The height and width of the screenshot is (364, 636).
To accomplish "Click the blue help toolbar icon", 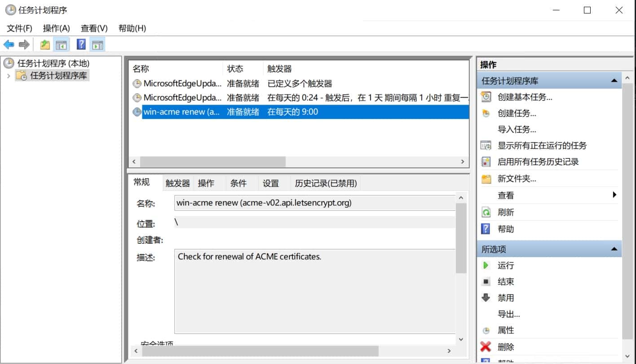I will point(81,44).
